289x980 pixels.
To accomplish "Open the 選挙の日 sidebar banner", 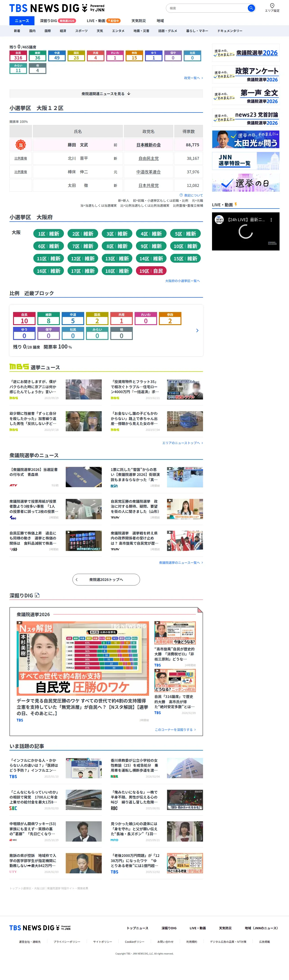I will coord(246,183).
